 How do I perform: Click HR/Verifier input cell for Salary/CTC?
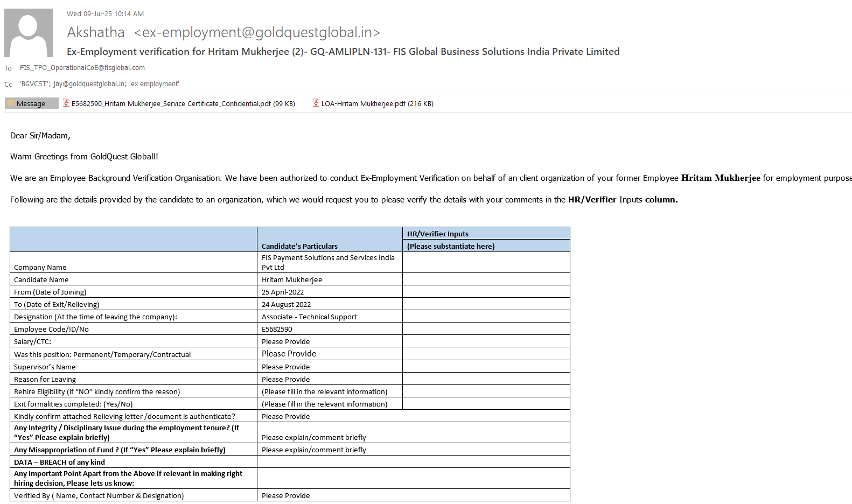tap(486, 341)
